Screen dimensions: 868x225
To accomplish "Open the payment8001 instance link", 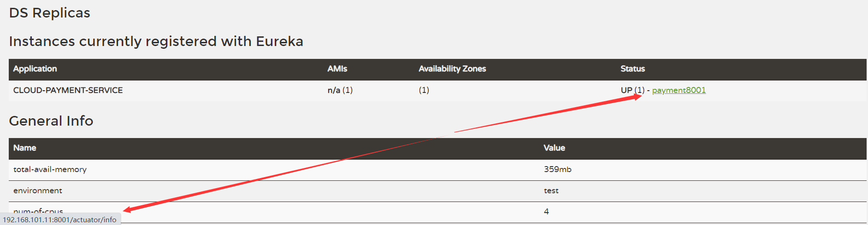I will [x=679, y=90].
